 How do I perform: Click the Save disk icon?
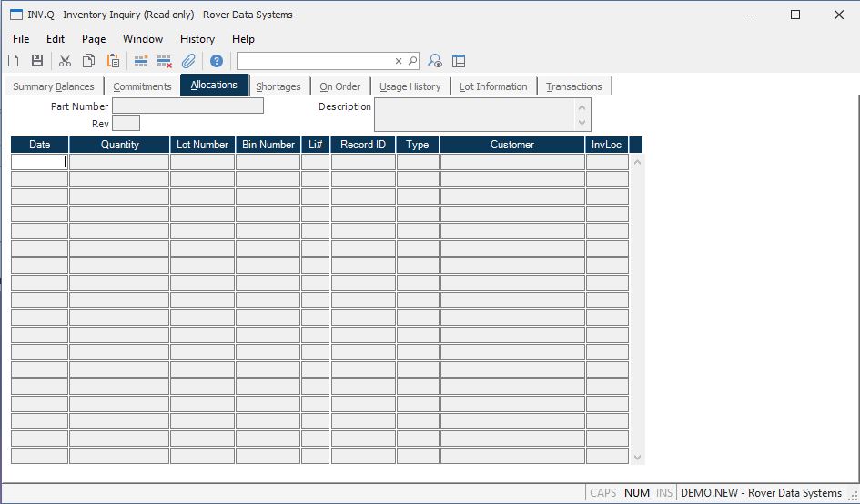[x=37, y=61]
